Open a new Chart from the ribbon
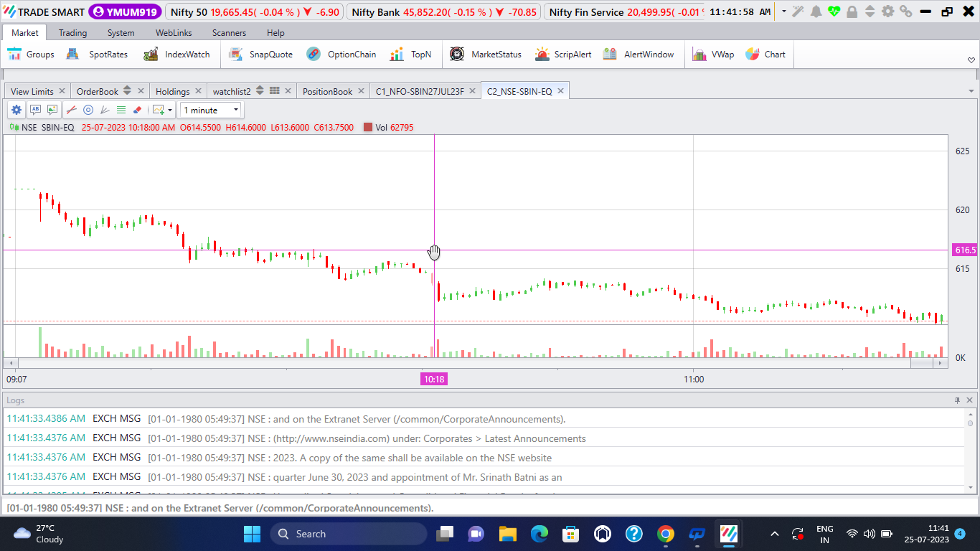980x551 pixels. [x=765, y=55]
